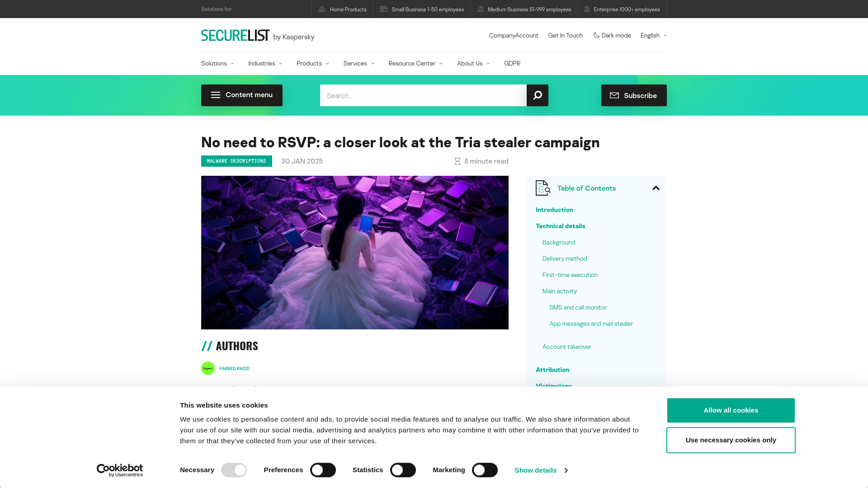Click the subscribe envelope icon
The height and width of the screenshot is (488, 868).
pos(614,95)
